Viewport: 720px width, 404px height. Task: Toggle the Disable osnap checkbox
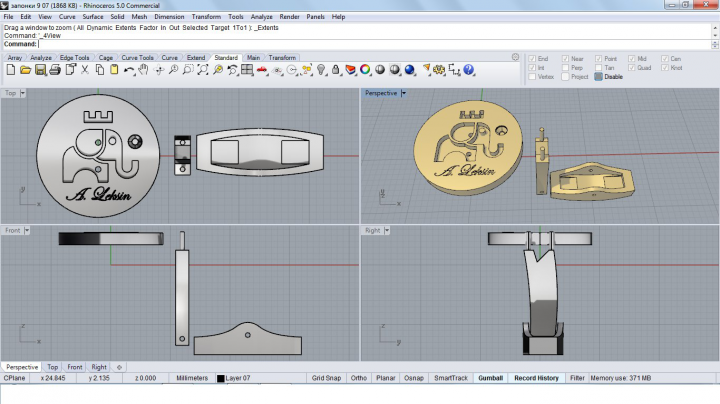[x=598, y=77]
